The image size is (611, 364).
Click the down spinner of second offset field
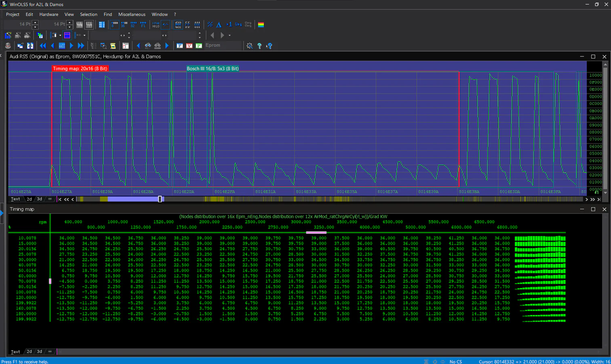point(200,37)
